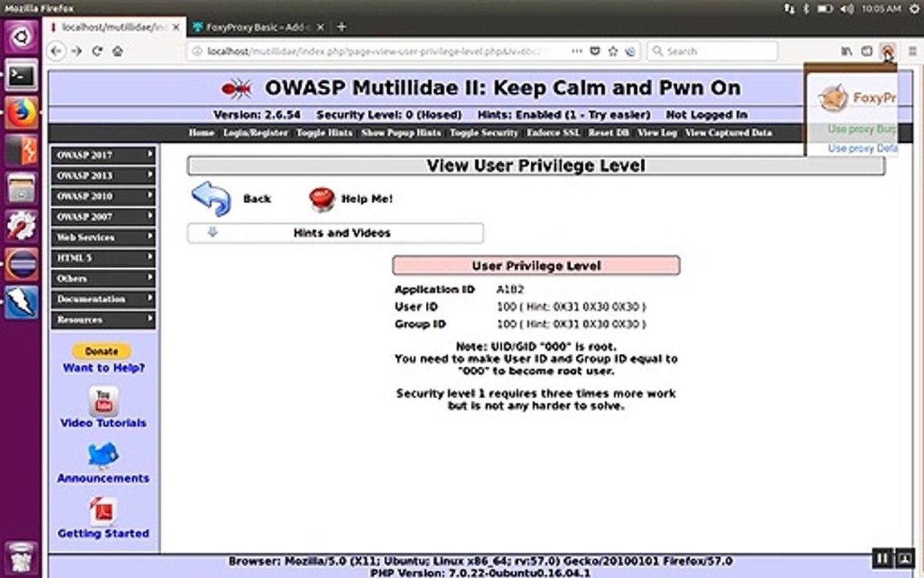Click the Video Tutorials text link
924x578 pixels.
click(x=103, y=424)
